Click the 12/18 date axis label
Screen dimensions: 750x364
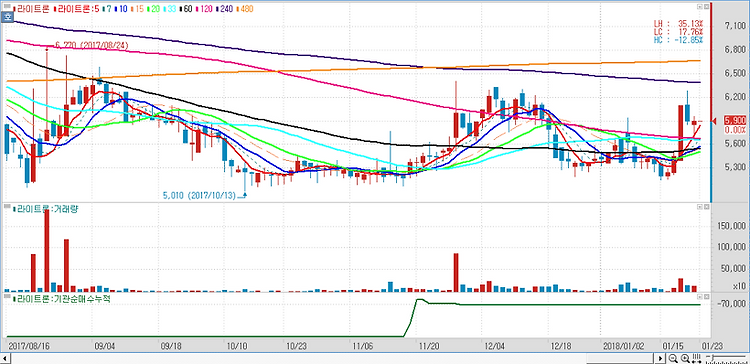tap(561, 345)
